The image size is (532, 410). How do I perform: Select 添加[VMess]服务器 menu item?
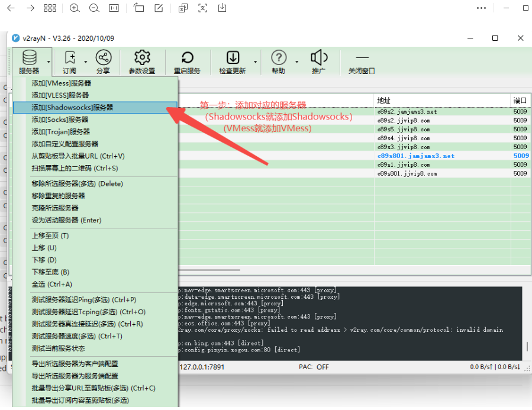click(x=95, y=83)
